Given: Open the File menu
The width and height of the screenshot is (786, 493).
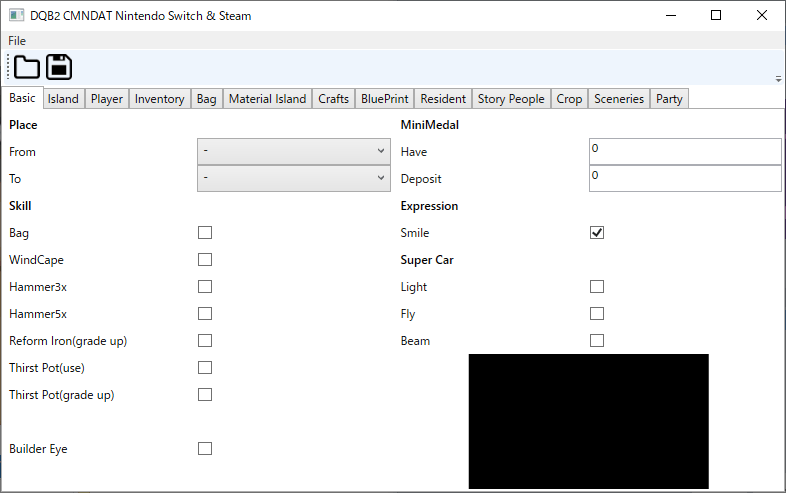Looking at the screenshot, I should 17,41.
